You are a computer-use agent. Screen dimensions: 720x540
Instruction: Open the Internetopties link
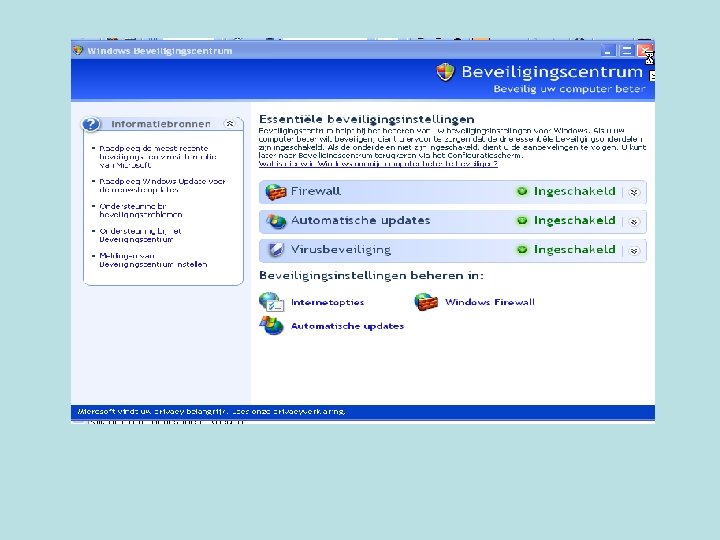click(327, 302)
